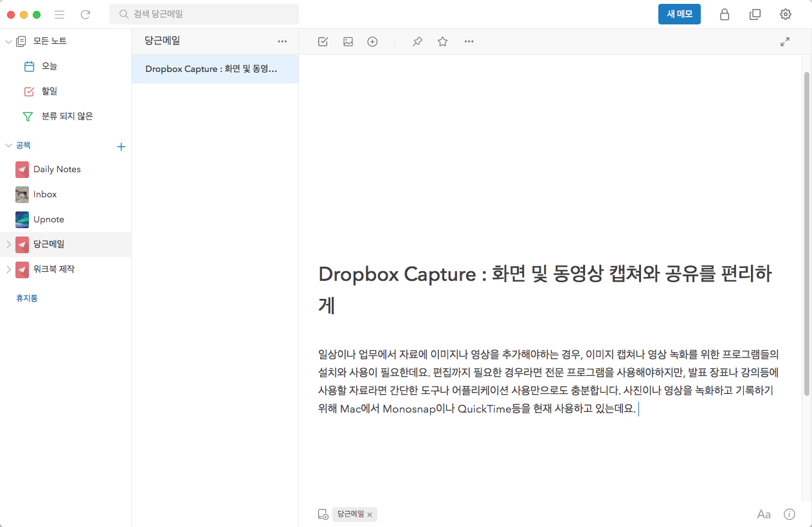The width and height of the screenshot is (812, 527).
Task: Toggle the sidebar with the hamburger icon
Action: click(x=60, y=14)
